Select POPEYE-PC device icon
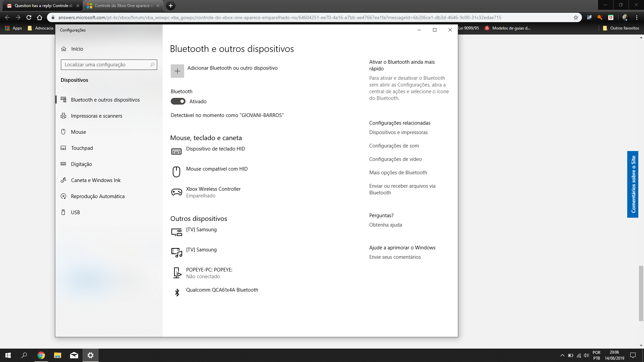The image size is (644, 362). click(x=177, y=273)
